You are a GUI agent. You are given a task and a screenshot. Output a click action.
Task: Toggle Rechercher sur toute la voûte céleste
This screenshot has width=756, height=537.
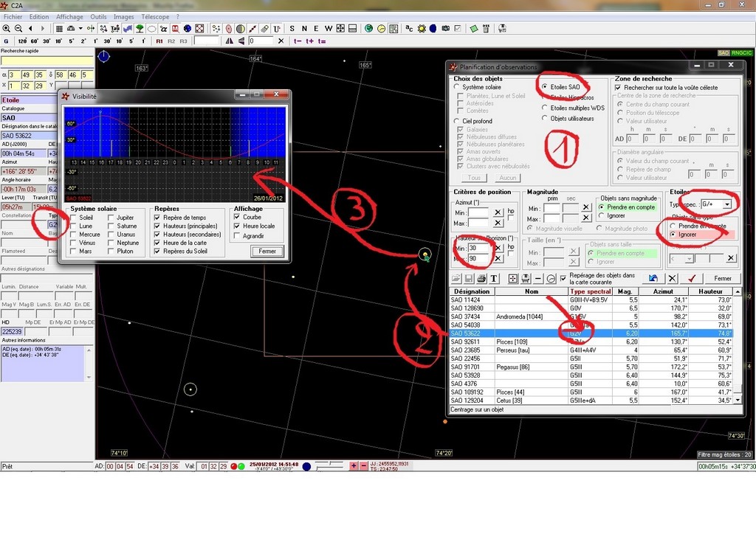pyautogui.click(x=618, y=88)
